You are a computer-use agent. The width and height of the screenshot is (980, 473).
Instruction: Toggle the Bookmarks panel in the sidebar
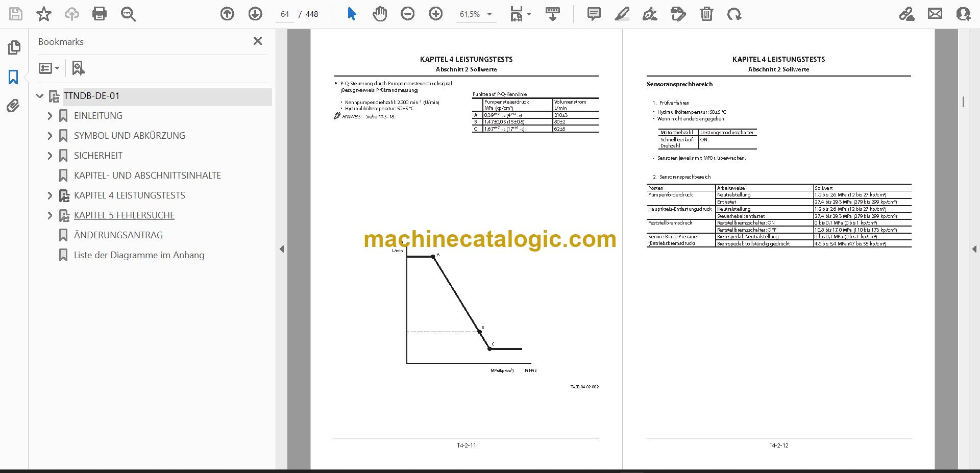(x=13, y=77)
